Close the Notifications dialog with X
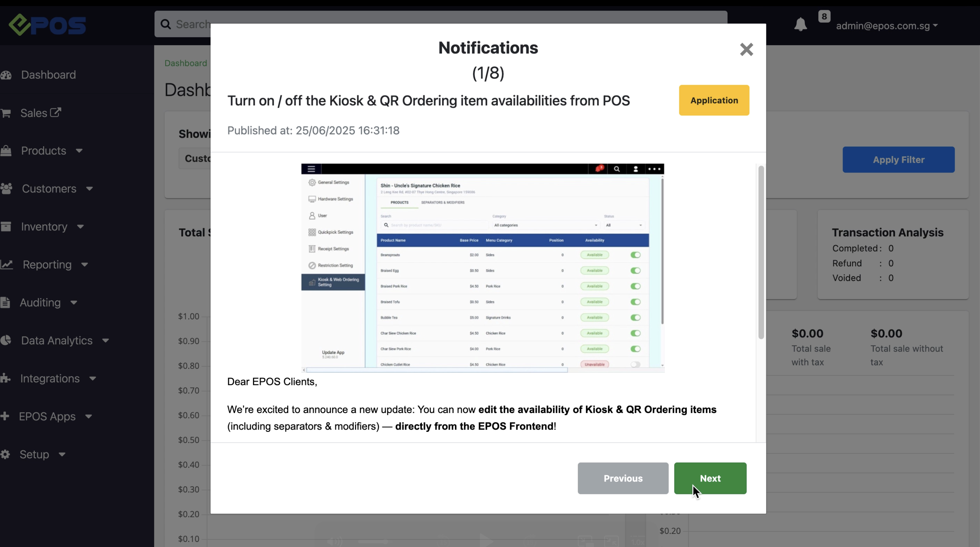 pyautogui.click(x=746, y=50)
